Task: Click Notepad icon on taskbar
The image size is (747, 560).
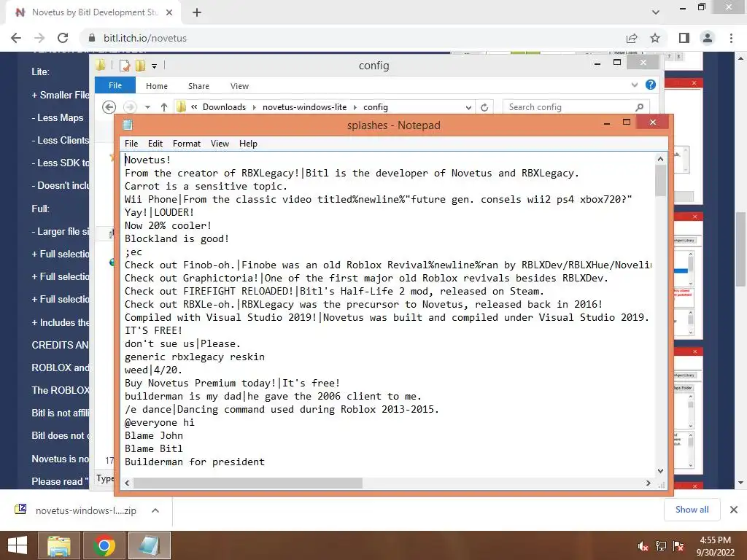Action: [149, 545]
